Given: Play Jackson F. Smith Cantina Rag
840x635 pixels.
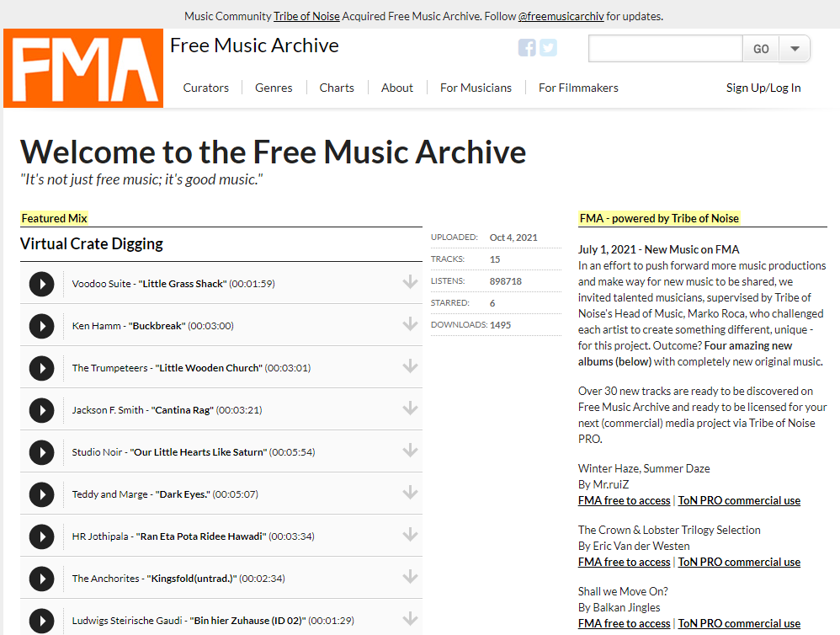Looking at the screenshot, I should [x=42, y=410].
